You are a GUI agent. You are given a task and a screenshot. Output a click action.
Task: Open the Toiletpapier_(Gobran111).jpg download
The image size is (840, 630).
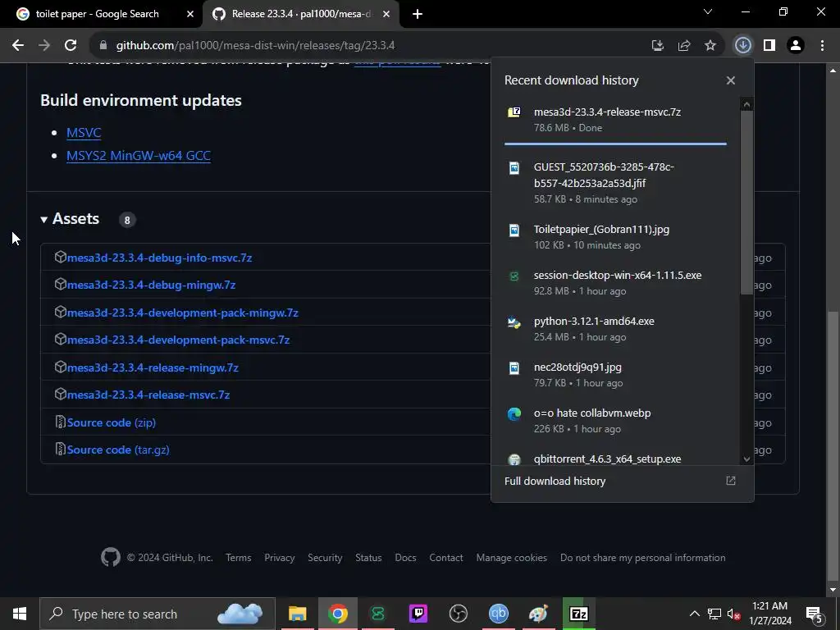[x=615, y=237]
